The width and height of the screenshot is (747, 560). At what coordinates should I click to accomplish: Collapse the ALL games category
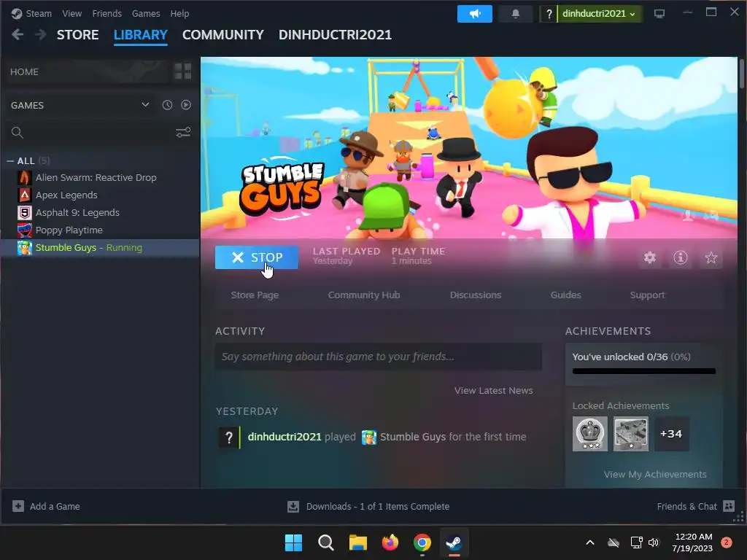point(10,161)
